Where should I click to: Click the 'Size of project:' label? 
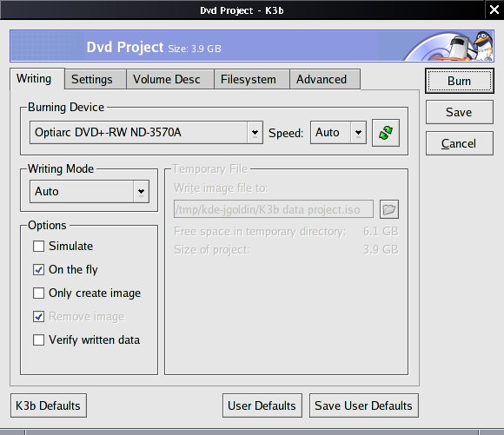(211, 250)
